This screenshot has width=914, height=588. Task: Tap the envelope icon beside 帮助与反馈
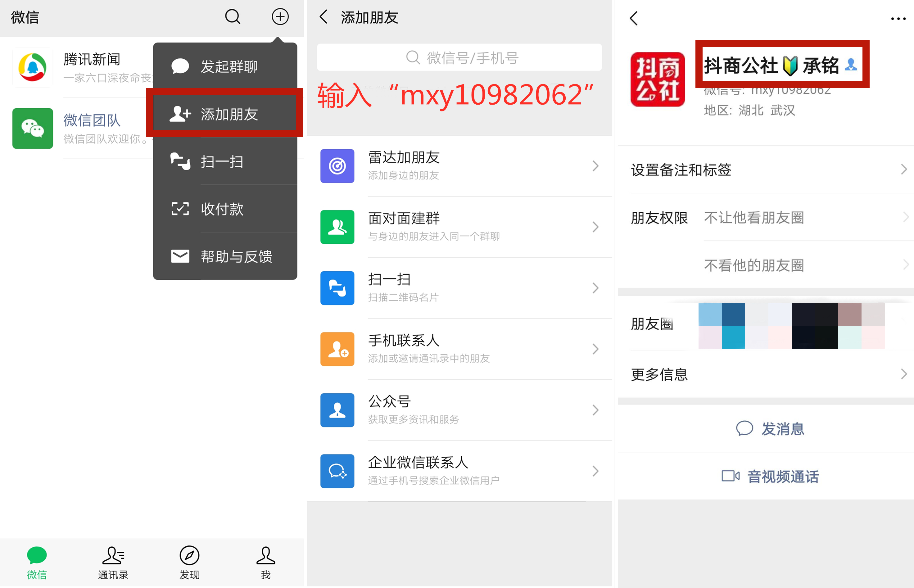click(180, 256)
